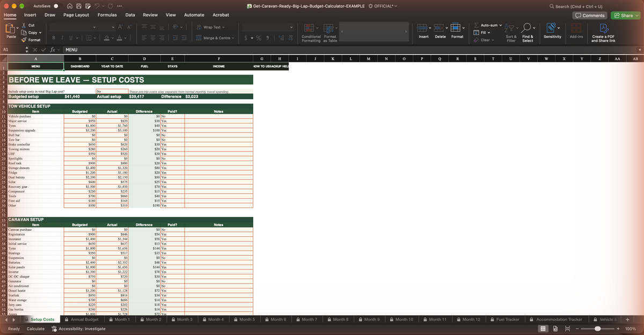Click the Home icon in title bar

(x=70, y=6)
